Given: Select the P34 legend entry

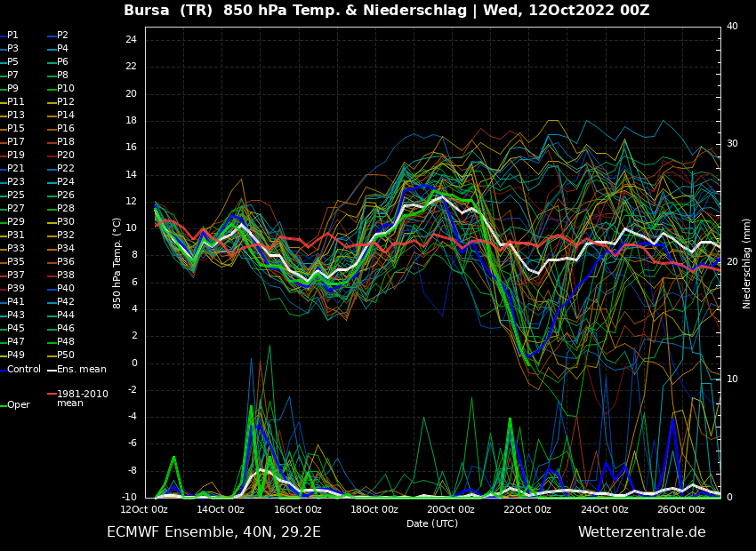Looking at the screenshot, I should [x=60, y=248].
